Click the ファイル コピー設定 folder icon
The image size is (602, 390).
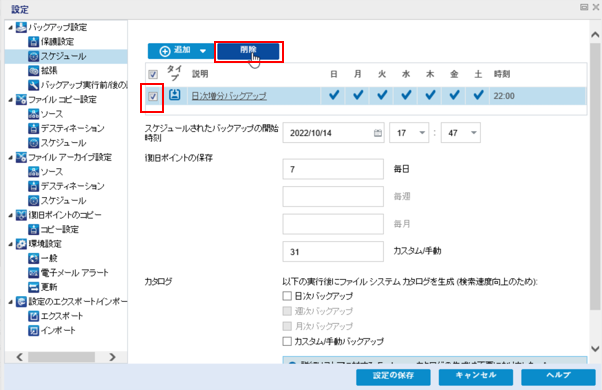[21, 100]
